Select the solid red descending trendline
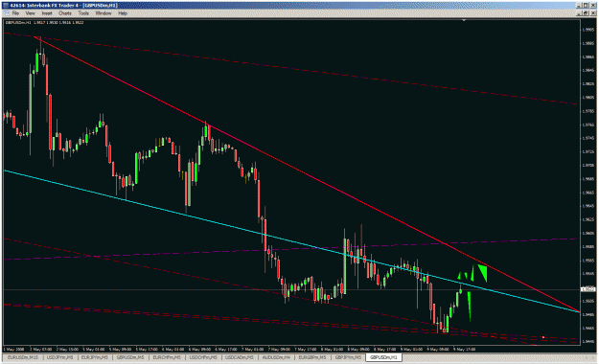Image resolution: width=599 pixels, height=364 pixels. click(306, 173)
